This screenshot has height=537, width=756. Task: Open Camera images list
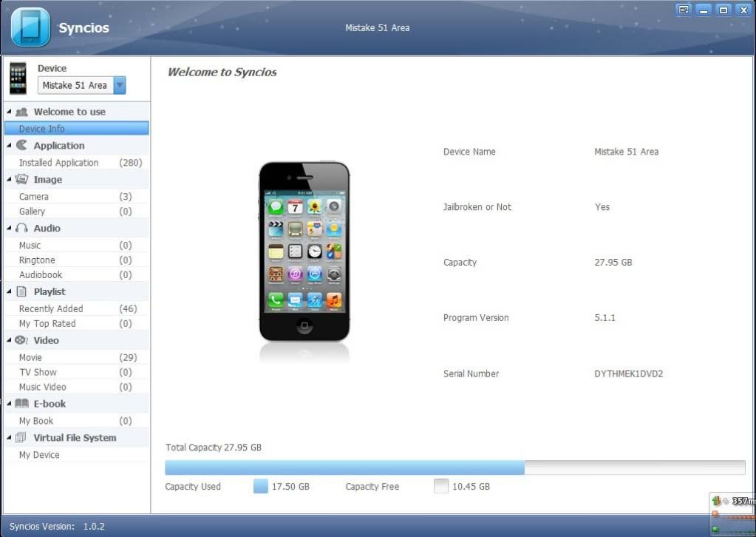point(34,197)
